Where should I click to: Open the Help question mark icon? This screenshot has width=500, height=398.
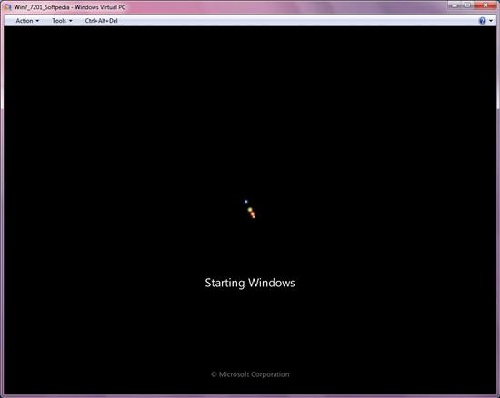click(x=482, y=21)
